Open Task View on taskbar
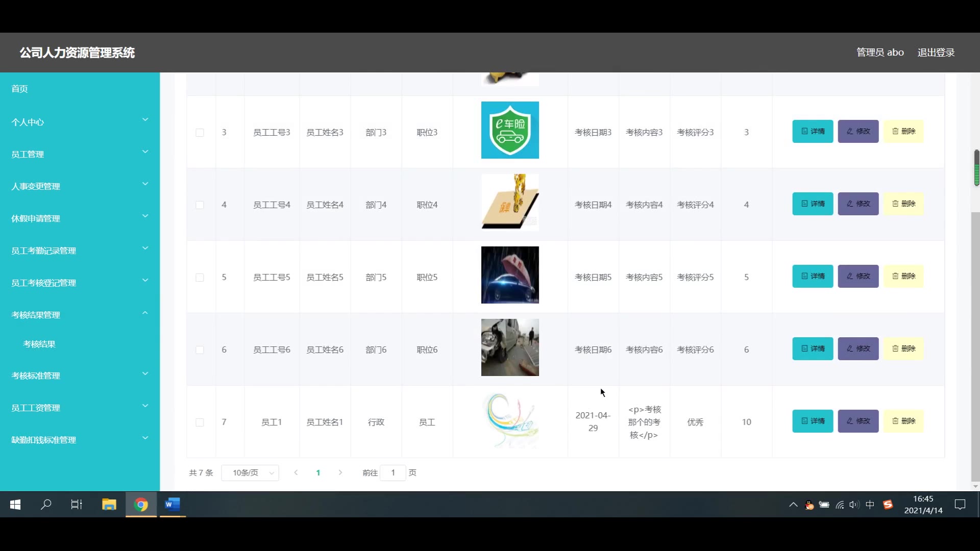Image resolution: width=980 pixels, height=551 pixels. click(x=77, y=505)
